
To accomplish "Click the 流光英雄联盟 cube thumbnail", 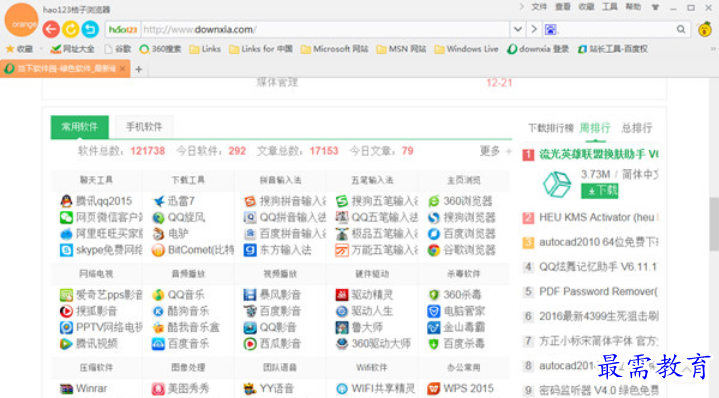I will (x=557, y=184).
